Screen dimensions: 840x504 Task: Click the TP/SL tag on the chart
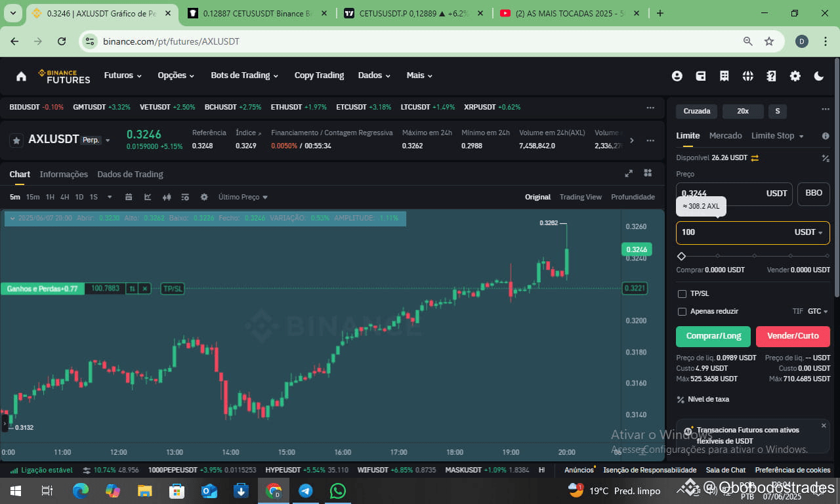[173, 288]
